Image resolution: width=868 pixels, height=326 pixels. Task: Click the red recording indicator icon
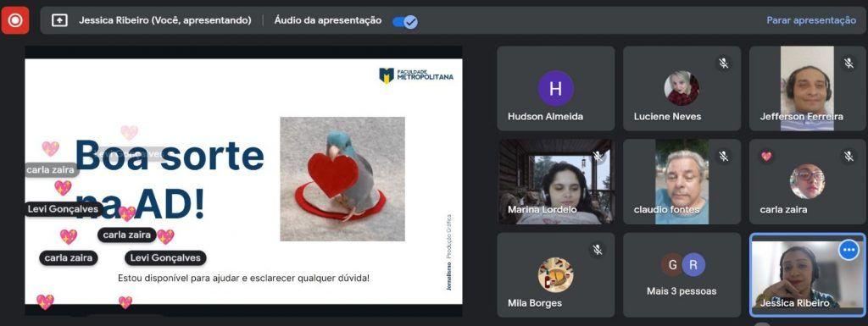[x=15, y=20]
